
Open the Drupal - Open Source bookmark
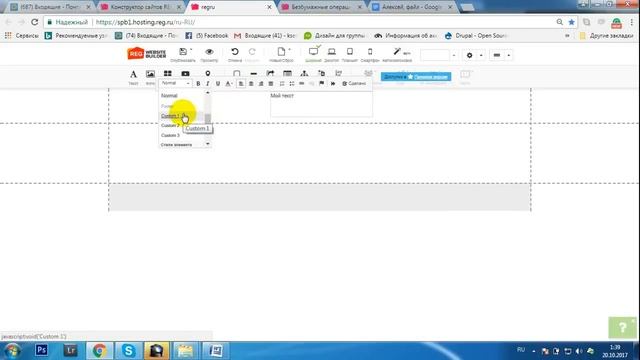(x=476, y=36)
